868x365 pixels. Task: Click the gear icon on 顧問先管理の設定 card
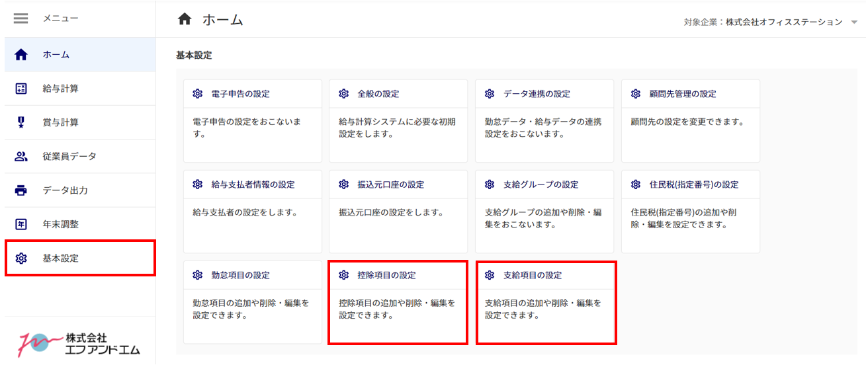[636, 94]
